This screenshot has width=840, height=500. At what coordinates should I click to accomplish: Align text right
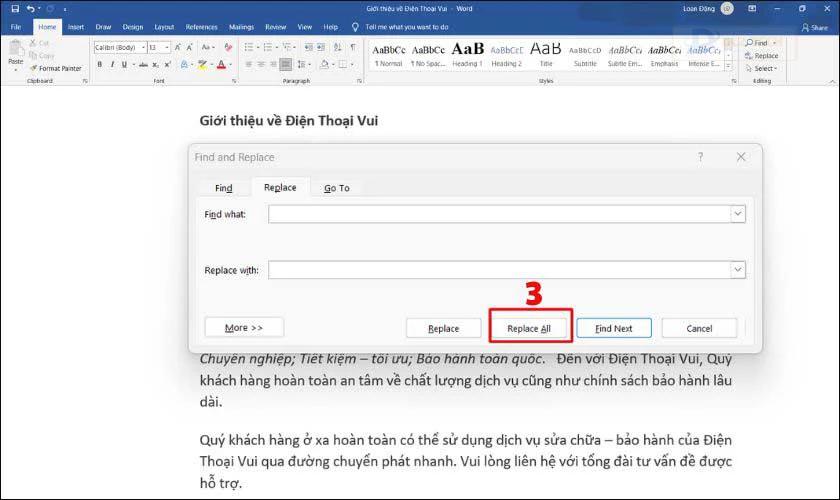click(x=273, y=64)
